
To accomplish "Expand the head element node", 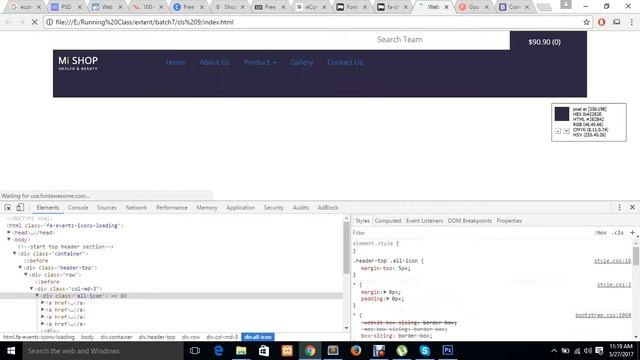I will (x=9, y=232).
